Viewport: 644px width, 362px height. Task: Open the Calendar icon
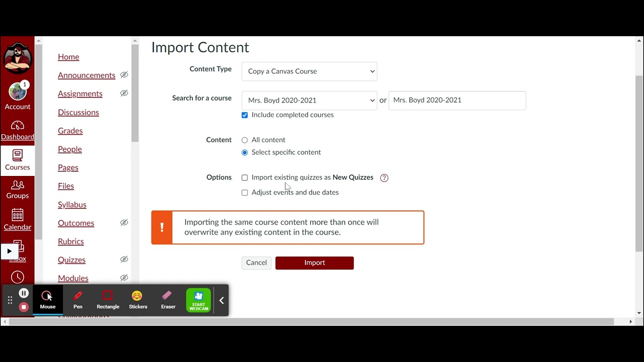tap(18, 215)
